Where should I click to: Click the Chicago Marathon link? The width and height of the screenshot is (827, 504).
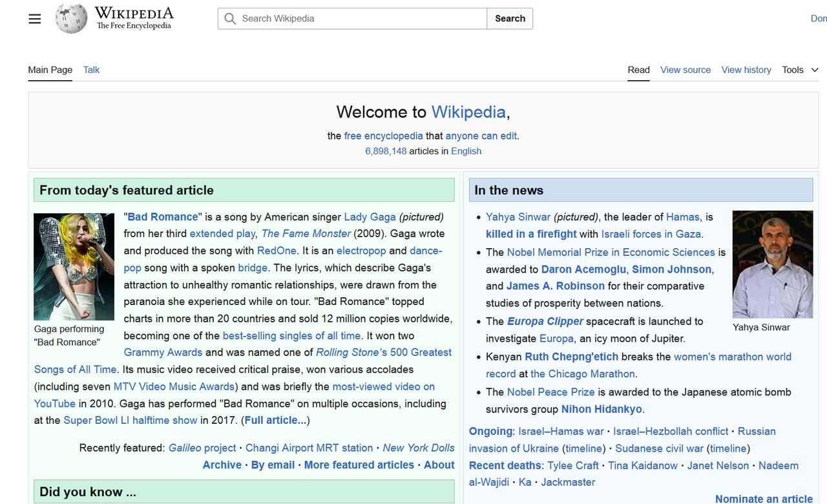coord(583,373)
